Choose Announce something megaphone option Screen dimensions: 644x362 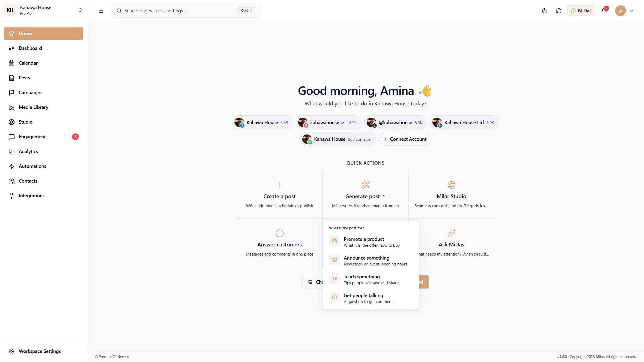(x=371, y=261)
